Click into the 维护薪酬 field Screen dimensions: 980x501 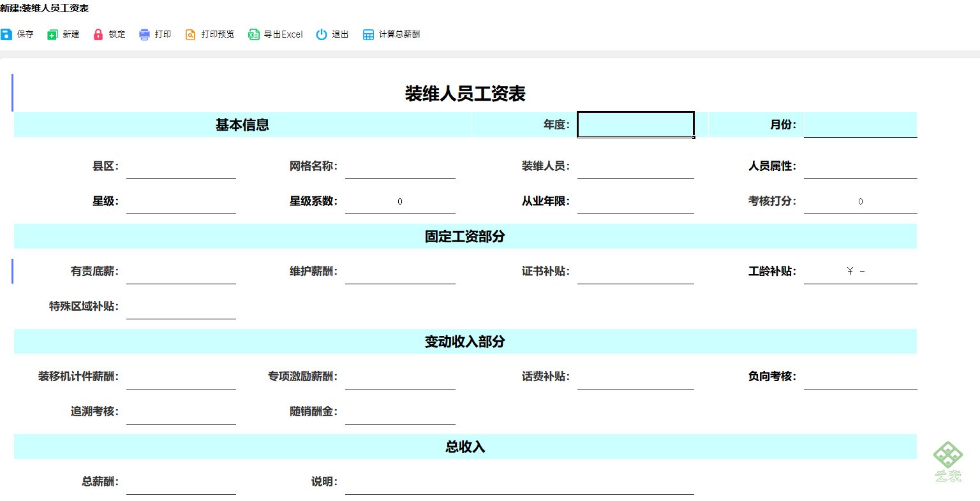coord(400,271)
